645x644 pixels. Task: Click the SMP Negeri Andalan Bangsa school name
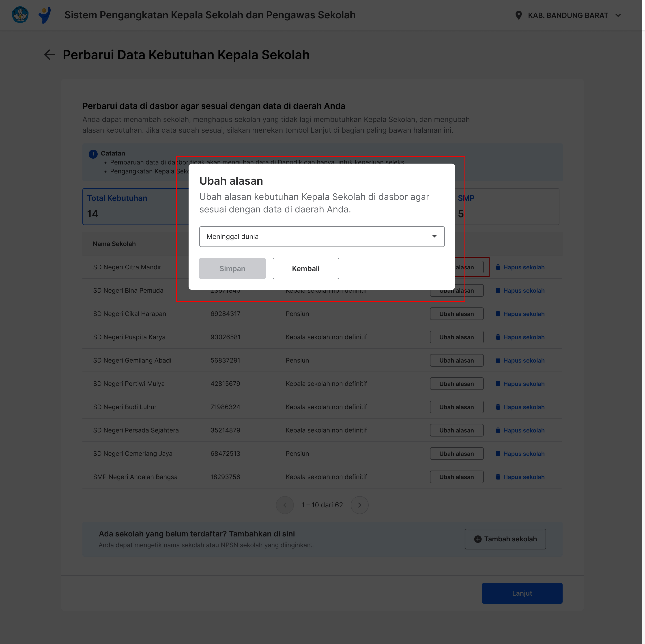[x=135, y=477]
